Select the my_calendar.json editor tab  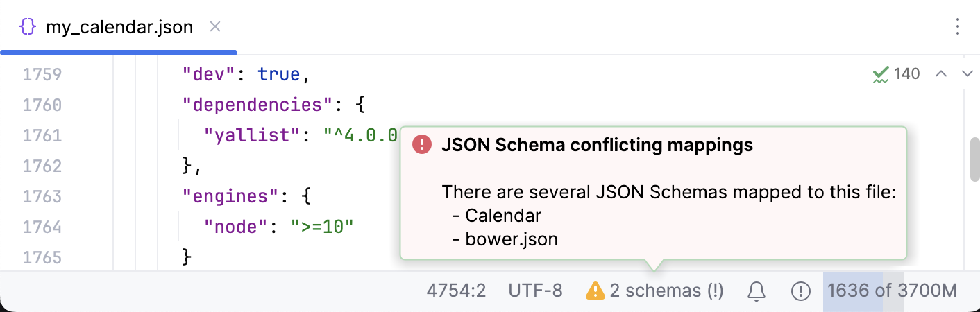[x=119, y=28]
